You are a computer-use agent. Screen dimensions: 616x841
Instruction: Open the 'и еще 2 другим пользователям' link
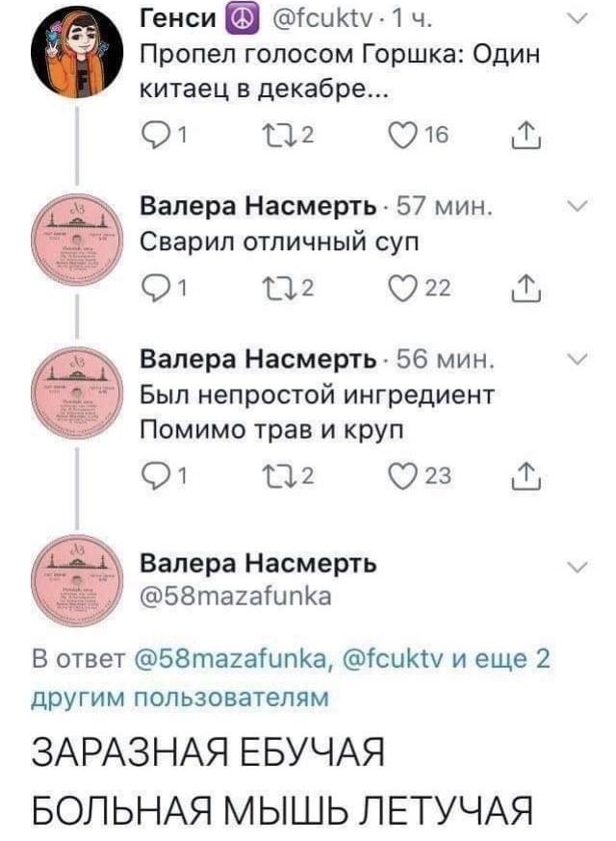click(292, 678)
